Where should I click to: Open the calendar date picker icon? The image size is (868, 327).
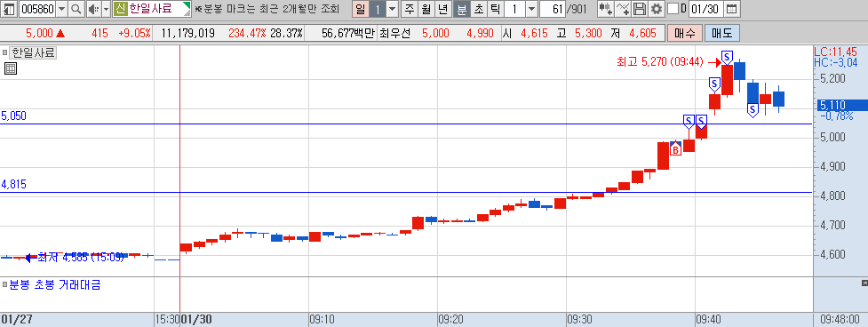coord(731,9)
